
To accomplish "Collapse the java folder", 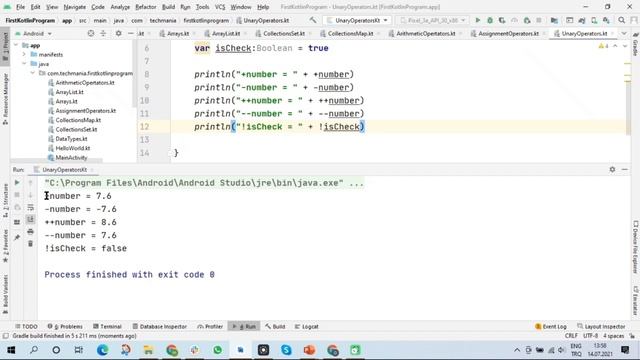I will pos(24,64).
